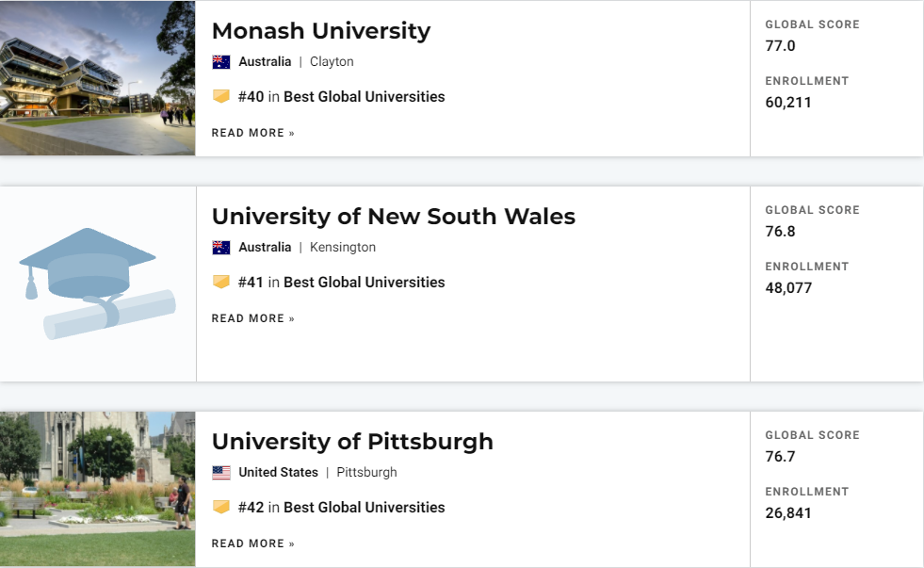Click Monash's global score value 77.0
This screenshot has height=568, width=924.
pyautogui.click(x=780, y=45)
